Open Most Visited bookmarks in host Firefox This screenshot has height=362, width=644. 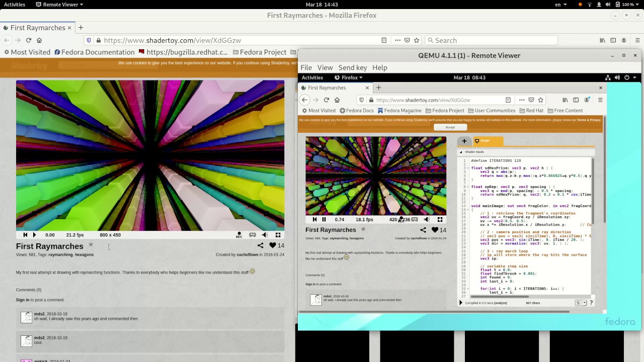tap(27, 52)
